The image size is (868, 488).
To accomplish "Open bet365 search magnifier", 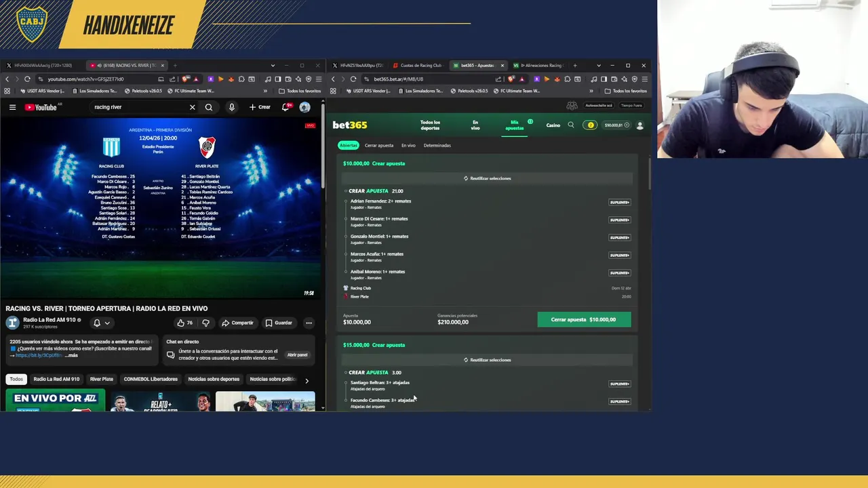I will [x=571, y=125].
